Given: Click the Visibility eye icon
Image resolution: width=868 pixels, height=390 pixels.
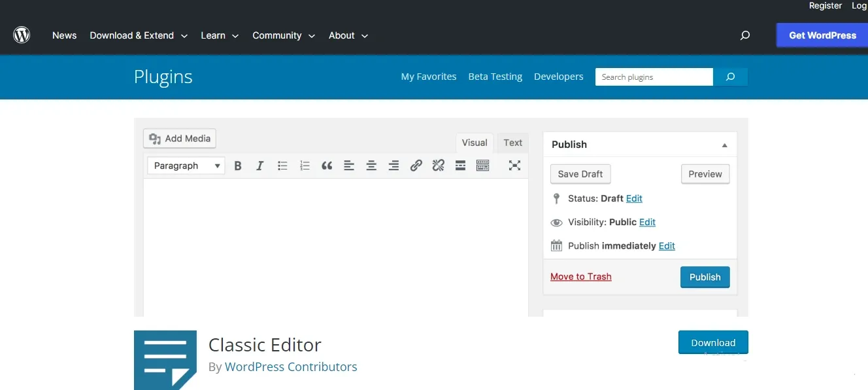Looking at the screenshot, I should (x=556, y=222).
